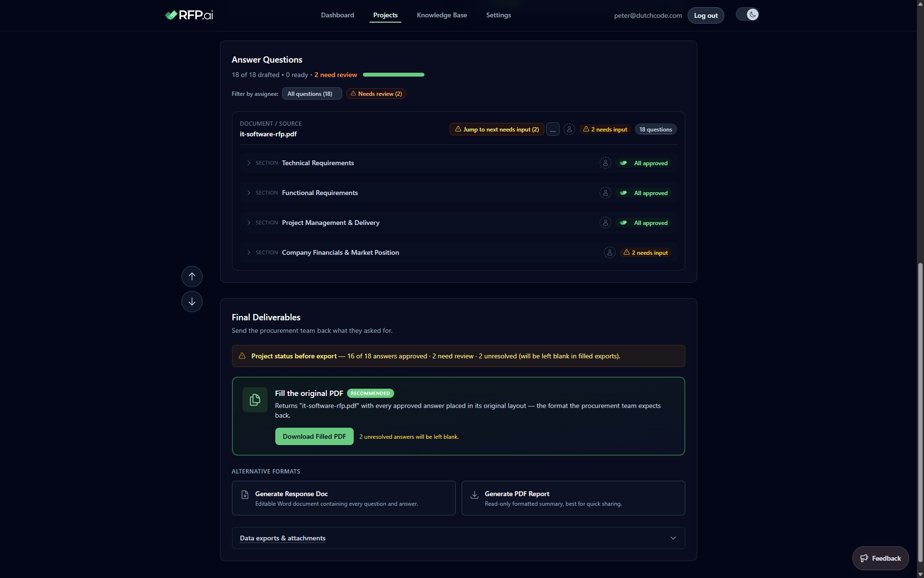Expand Data exports & attachments
Viewport: 924px width, 578px height.
pos(459,538)
